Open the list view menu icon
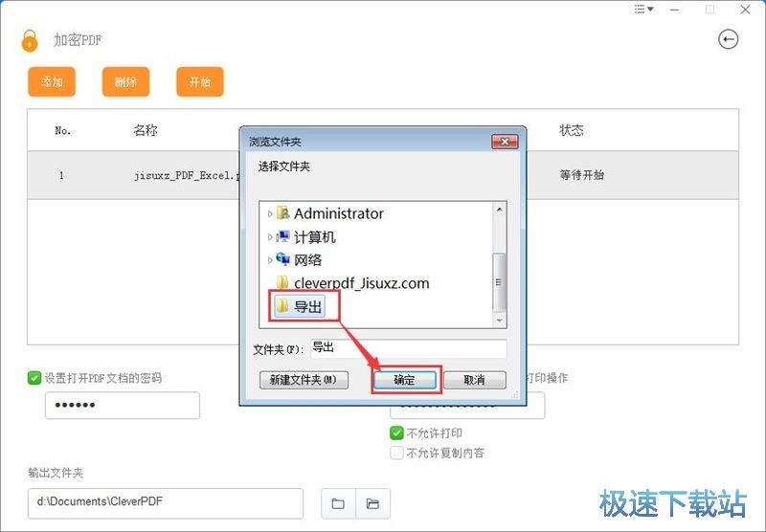This screenshot has width=766, height=532. coord(643,10)
